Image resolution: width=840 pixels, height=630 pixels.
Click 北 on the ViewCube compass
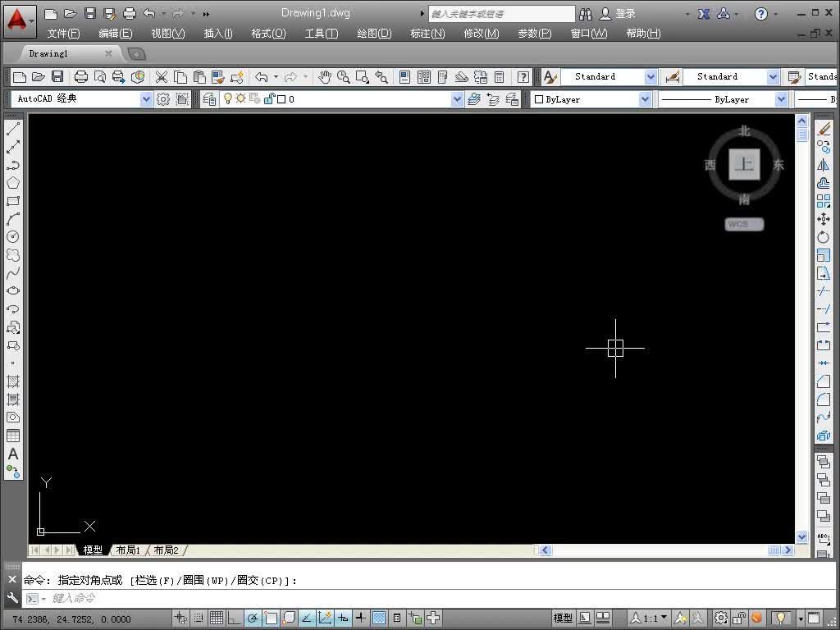744,130
